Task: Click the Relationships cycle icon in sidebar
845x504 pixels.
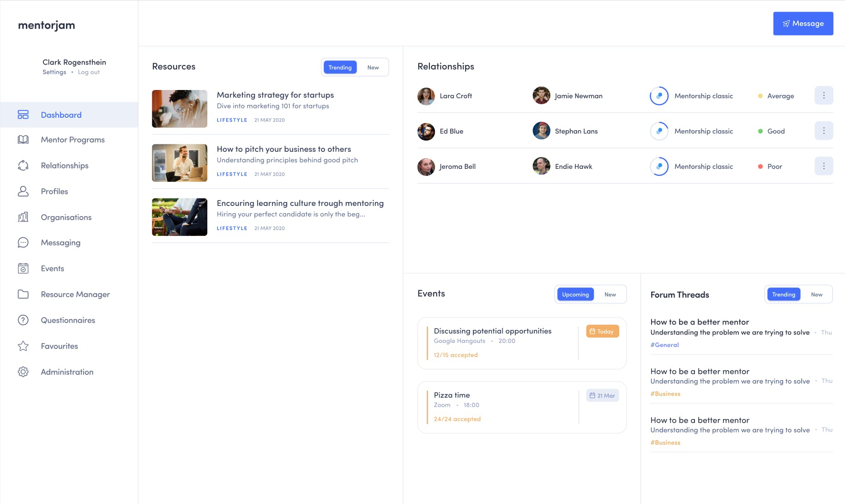Action: point(23,165)
